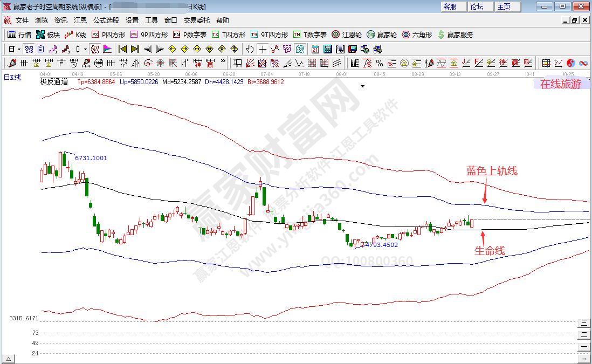Click the yin-yang icon in drawing toolbar
592x364 pixels.
click(572, 63)
